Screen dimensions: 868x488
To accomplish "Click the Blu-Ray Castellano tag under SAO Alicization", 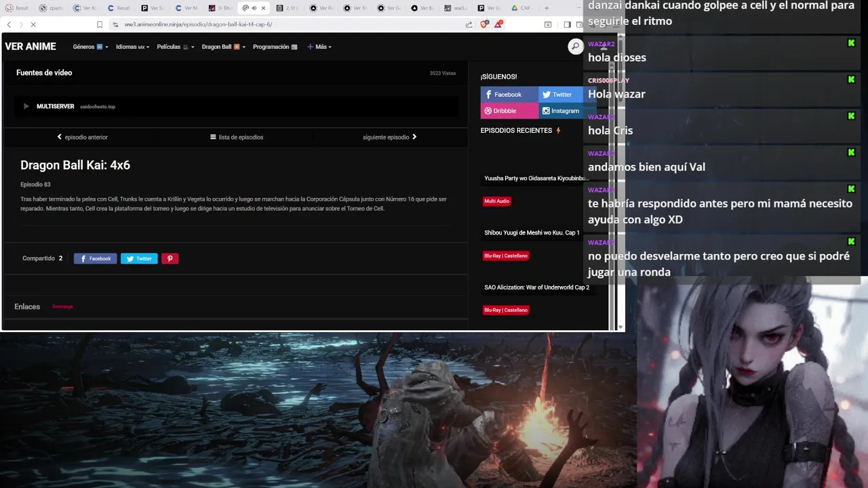I will 506,310.
